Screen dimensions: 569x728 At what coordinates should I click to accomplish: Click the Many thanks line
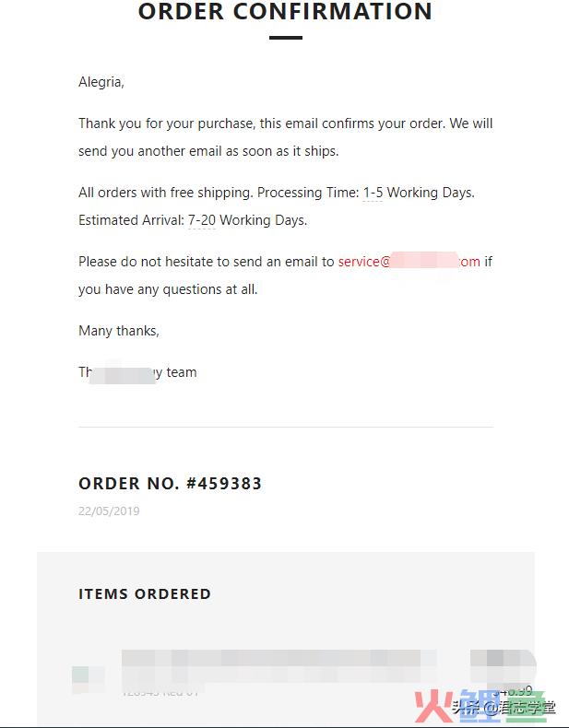click(x=119, y=331)
